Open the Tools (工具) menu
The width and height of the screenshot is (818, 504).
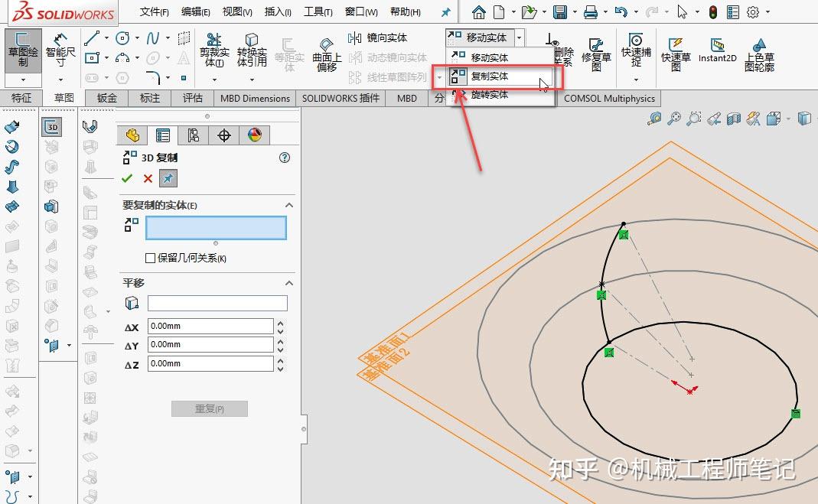coord(318,11)
